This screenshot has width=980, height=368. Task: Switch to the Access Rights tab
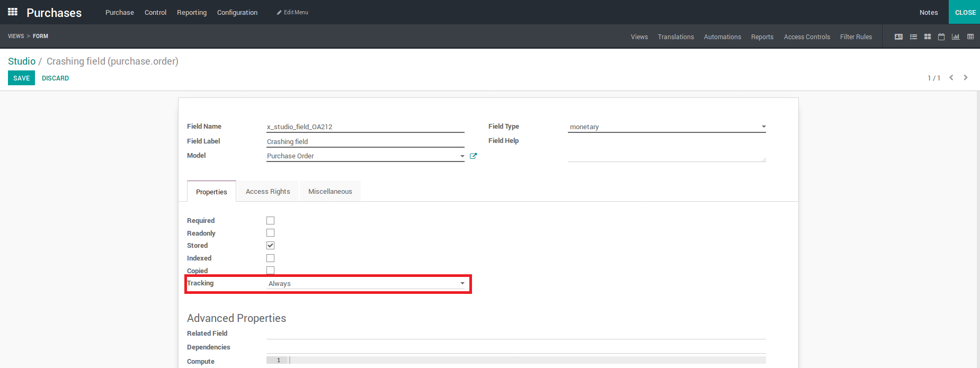pos(268,191)
